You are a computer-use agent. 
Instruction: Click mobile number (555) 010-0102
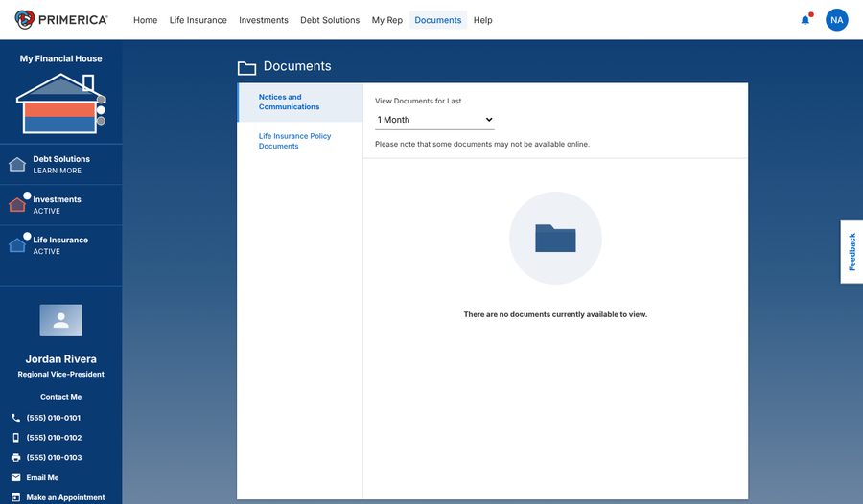54,438
